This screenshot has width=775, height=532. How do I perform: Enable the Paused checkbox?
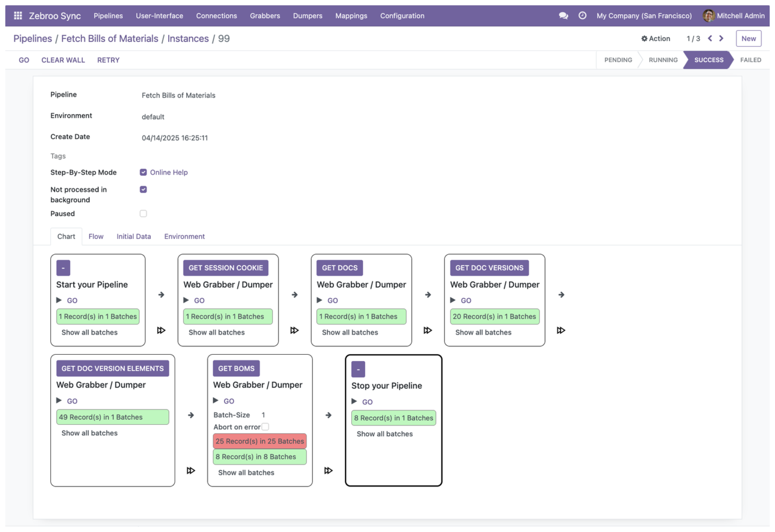pyautogui.click(x=143, y=213)
